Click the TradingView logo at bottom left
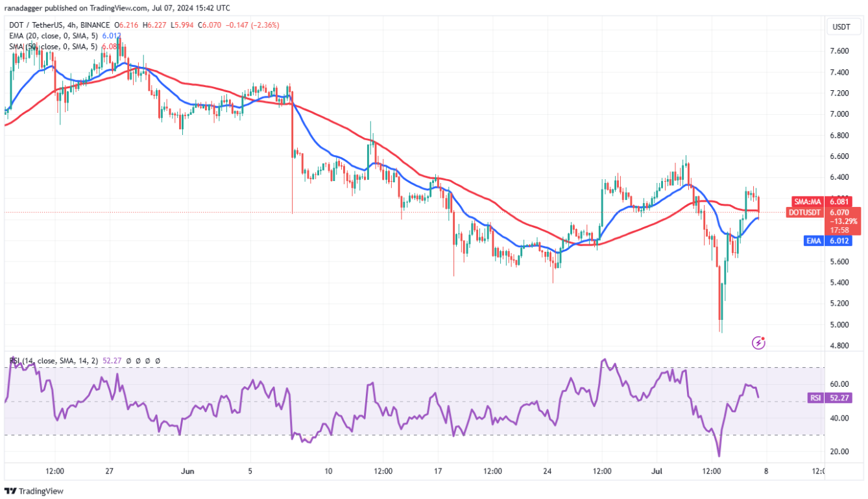This screenshot has height=499, width=868. pos(34,491)
